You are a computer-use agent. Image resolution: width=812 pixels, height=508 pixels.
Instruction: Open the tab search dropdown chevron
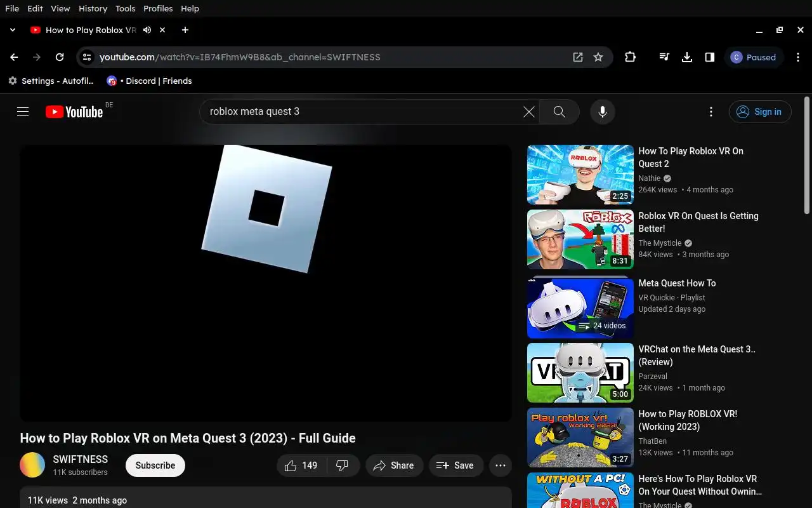tap(12, 30)
